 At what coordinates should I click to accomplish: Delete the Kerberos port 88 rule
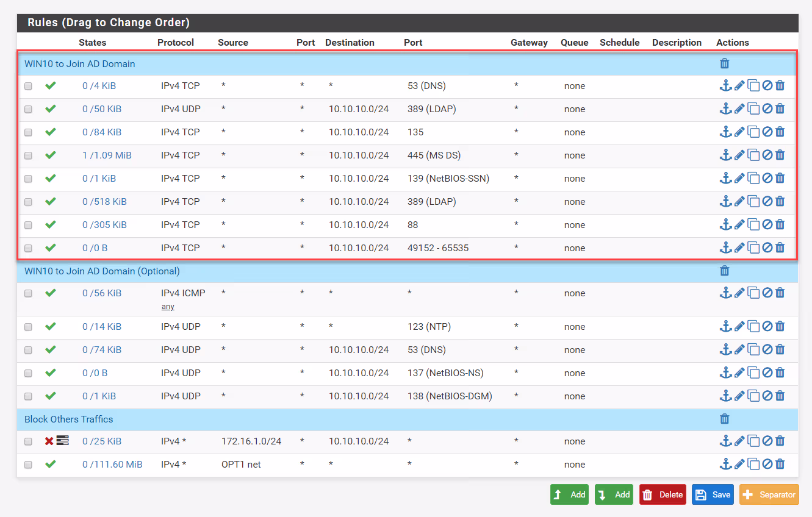(780, 224)
